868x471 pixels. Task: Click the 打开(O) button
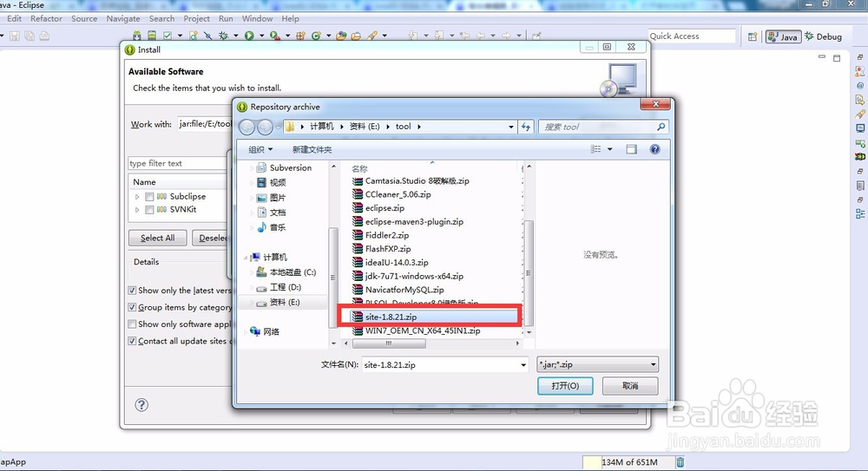pos(565,386)
